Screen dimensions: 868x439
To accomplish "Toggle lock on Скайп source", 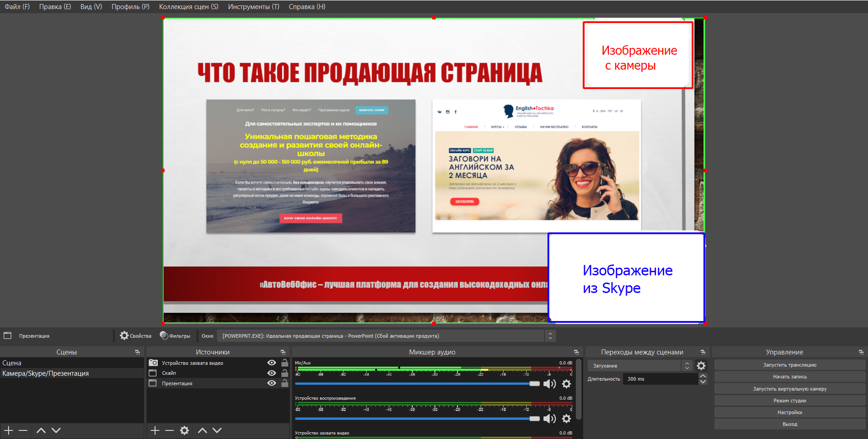I will (285, 373).
